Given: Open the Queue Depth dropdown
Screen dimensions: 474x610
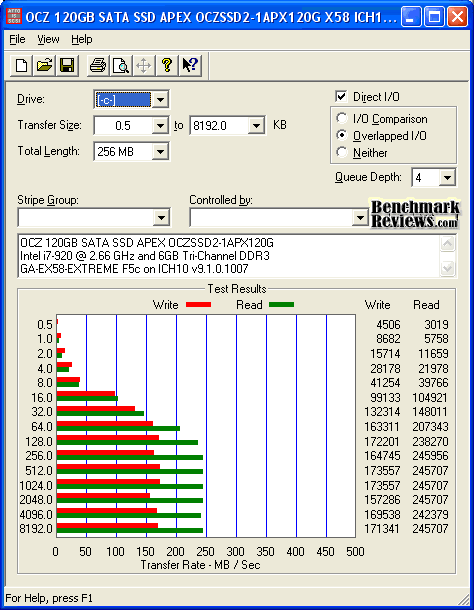Looking at the screenshot, I should (447, 178).
